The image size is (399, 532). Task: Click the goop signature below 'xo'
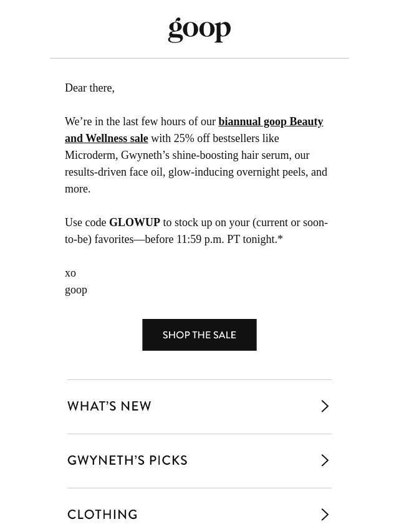(x=76, y=290)
